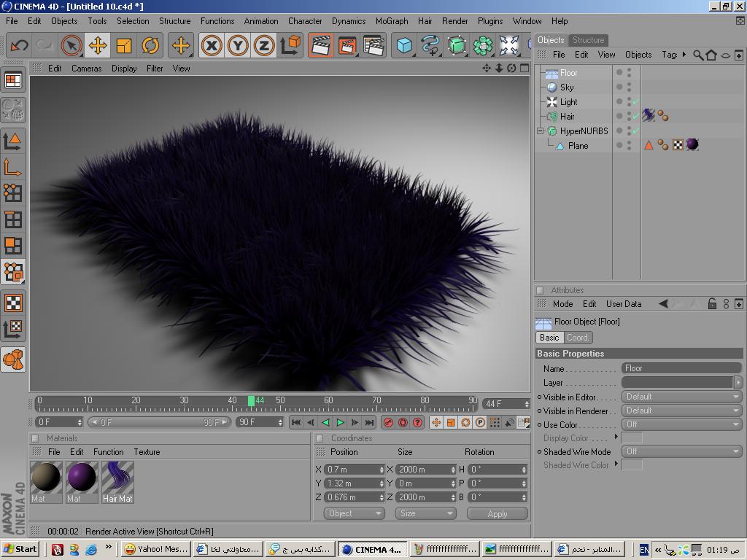This screenshot has height=560, width=747.
Task: Click the Display Color swatch
Action: pos(632,437)
